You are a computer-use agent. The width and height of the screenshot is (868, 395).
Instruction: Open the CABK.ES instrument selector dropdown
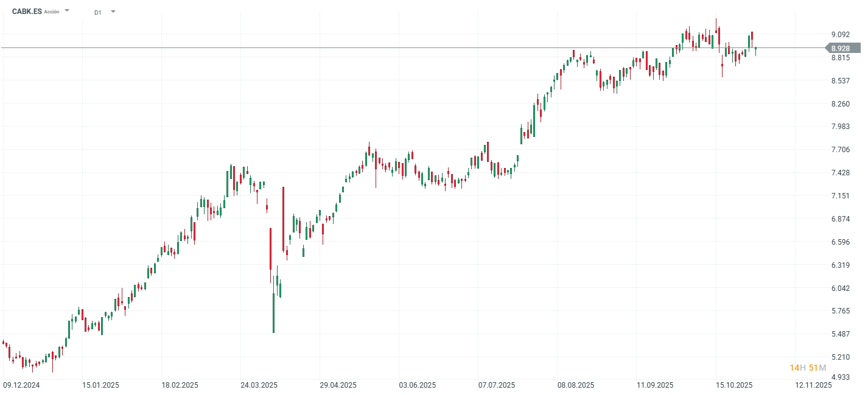(x=67, y=10)
